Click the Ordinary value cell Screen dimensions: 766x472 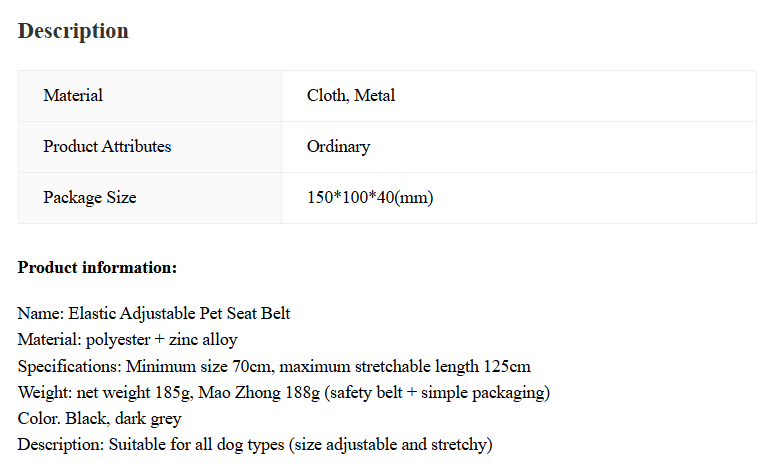(519, 147)
